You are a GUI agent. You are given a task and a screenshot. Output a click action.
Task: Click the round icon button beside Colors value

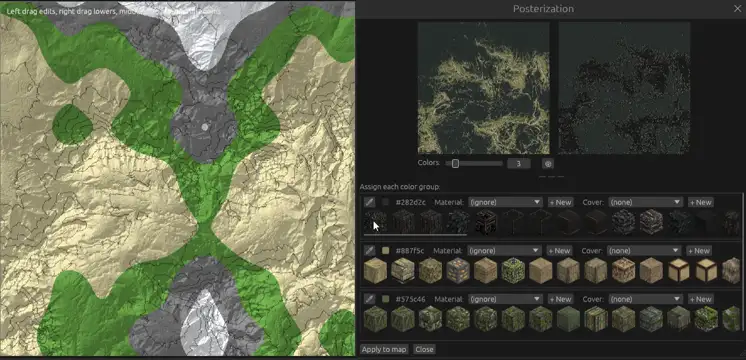click(548, 164)
